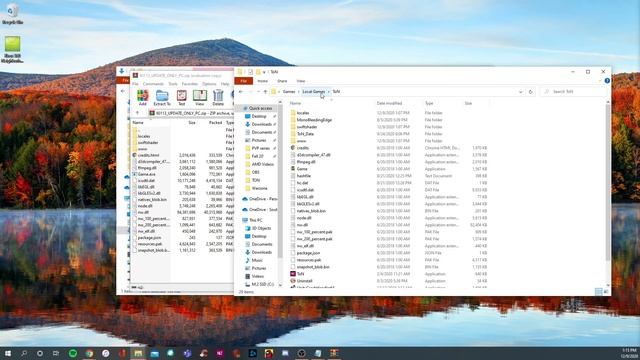640x360 pixels.
Task: Select the credits Chrome HTML file
Action: (302, 148)
